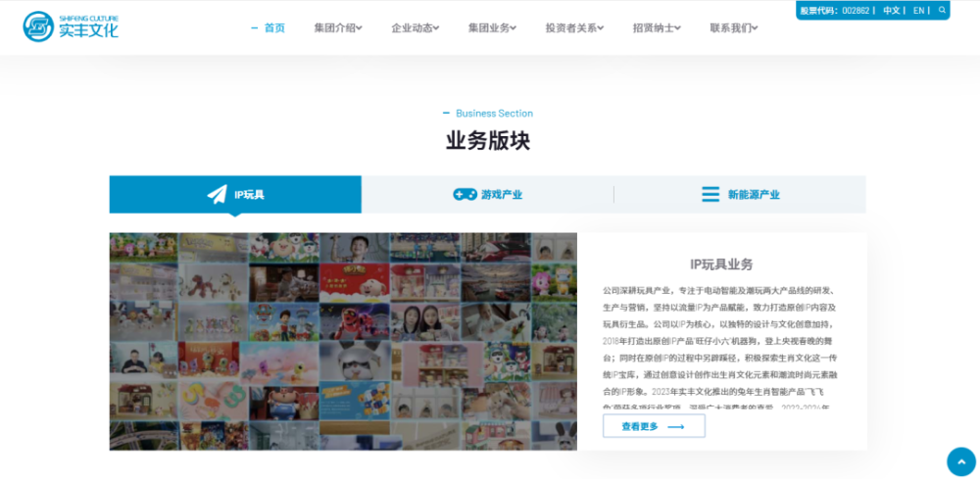This screenshot has width=980, height=479.
Task: Click the IP toys business description paragraph
Action: click(x=718, y=347)
